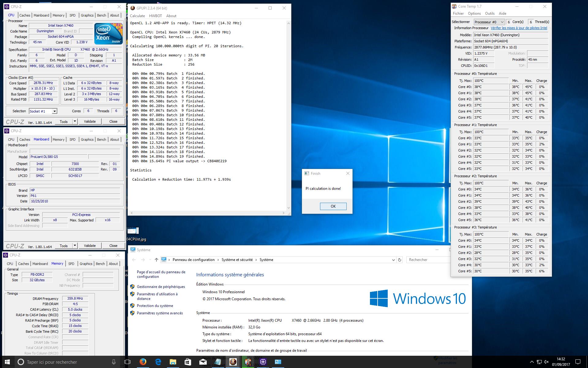
Task: Open the About menu in GPUPI
Action: point(171,16)
